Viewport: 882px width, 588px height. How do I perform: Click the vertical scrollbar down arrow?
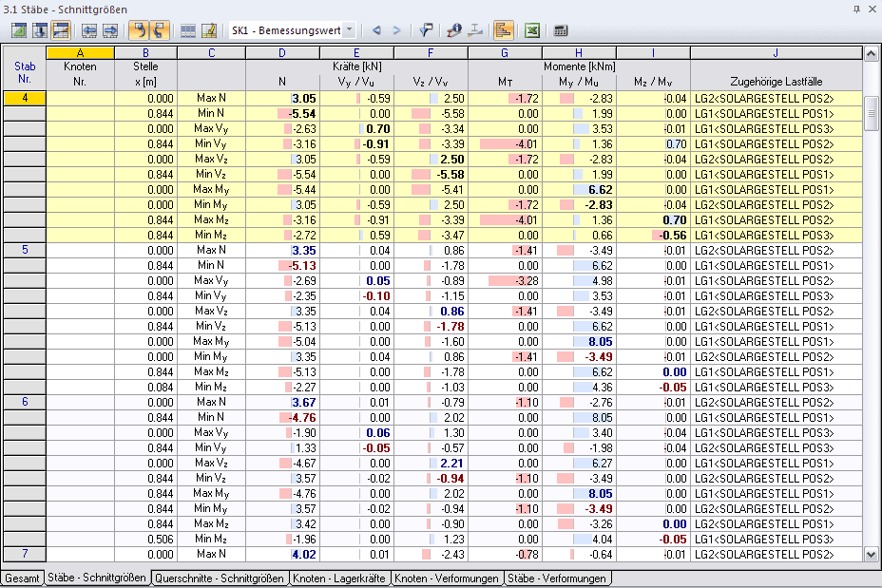871,554
